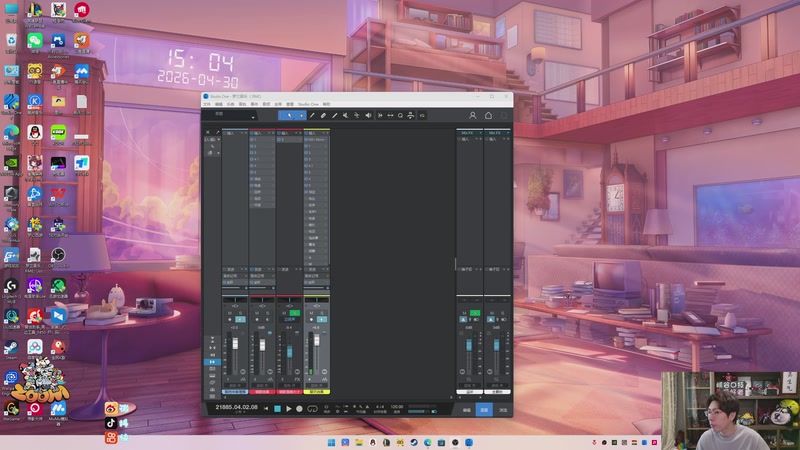Viewport: 800px width, 450px height.
Task: Start playback with the Play button
Action: 288,409
